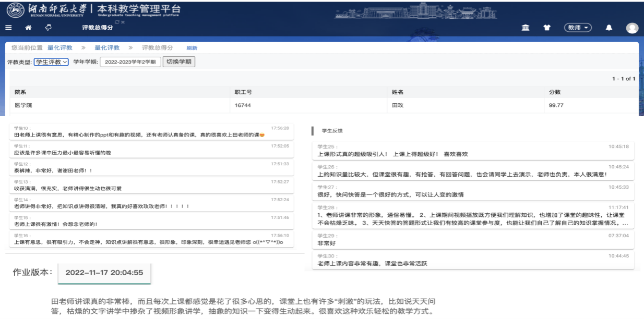Click the 刷新 refresh link
The image size is (644, 319).
tap(192, 48)
